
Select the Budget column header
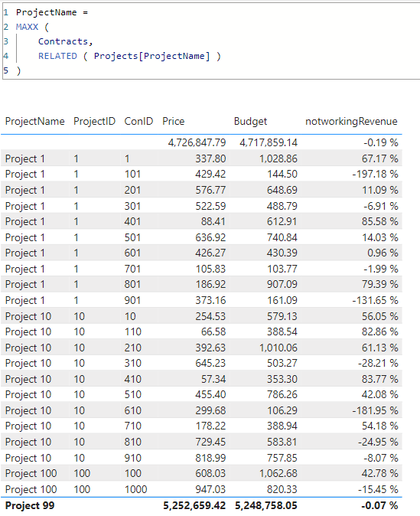click(250, 122)
